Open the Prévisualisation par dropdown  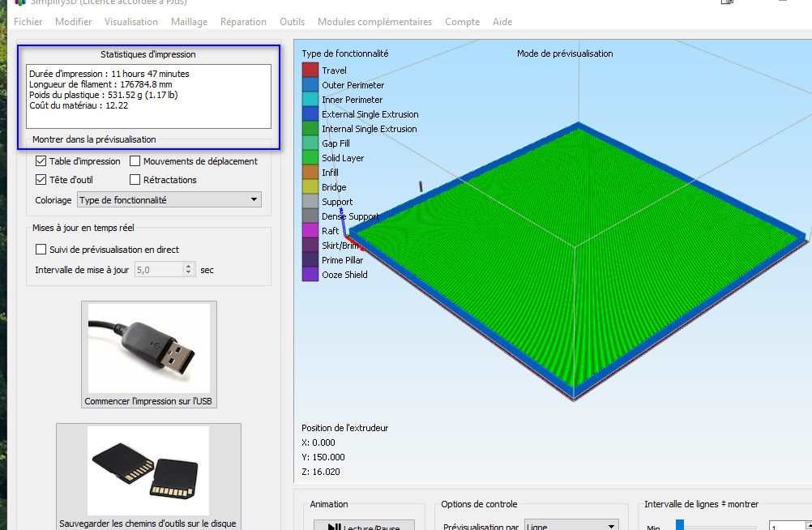coord(571,525)
